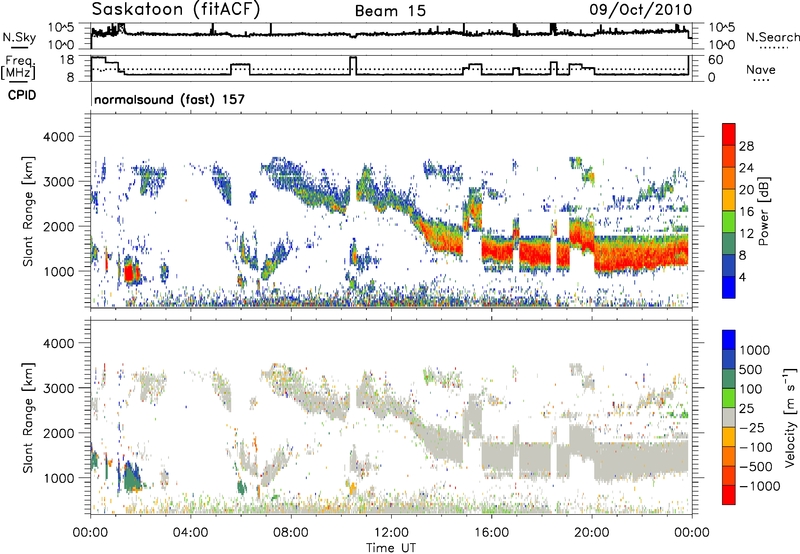800x554 pixels.
Task: Pick the gray -25 to 25 velocity segment
Action: pos(729,417)
